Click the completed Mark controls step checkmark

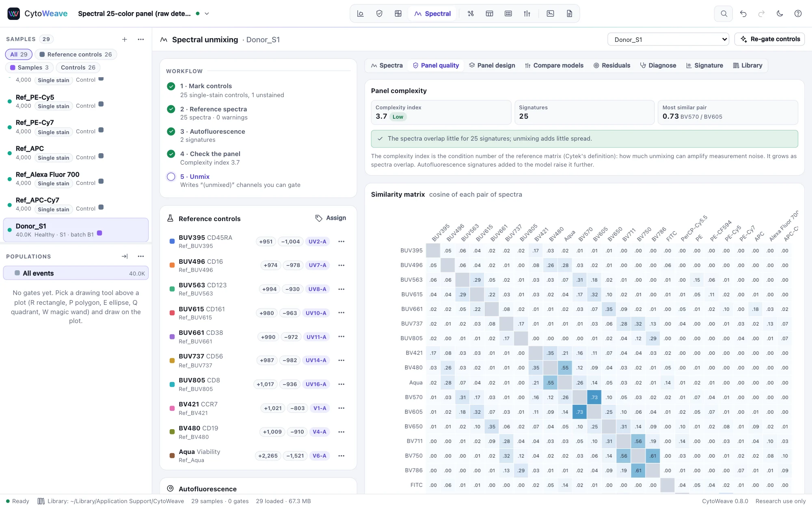tap(171, 86)
